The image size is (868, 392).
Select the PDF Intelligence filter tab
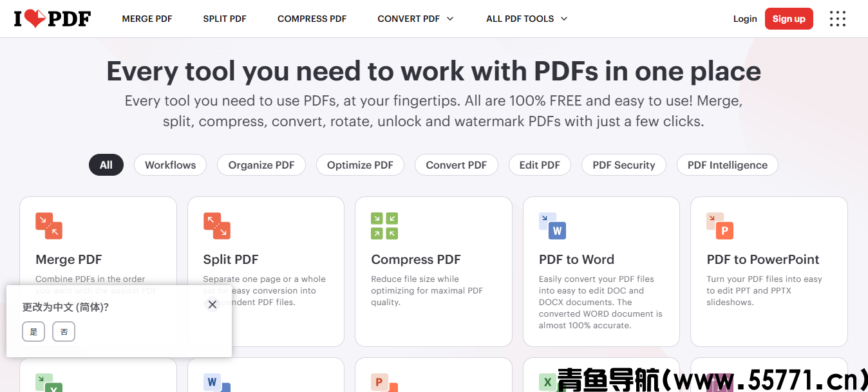coord(728,165)
